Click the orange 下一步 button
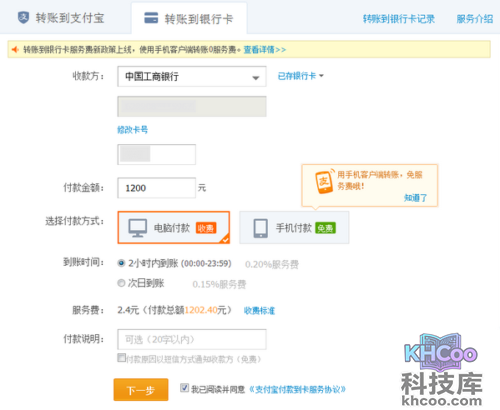The image size is (500, 410). point(141,390)
